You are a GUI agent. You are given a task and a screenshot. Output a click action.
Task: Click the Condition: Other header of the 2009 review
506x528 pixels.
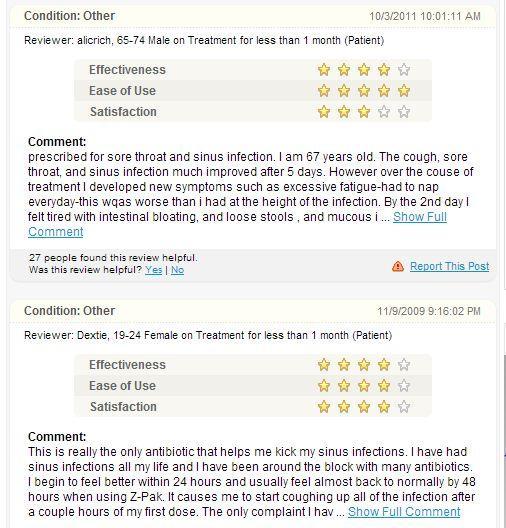click(x=69, y=311)
